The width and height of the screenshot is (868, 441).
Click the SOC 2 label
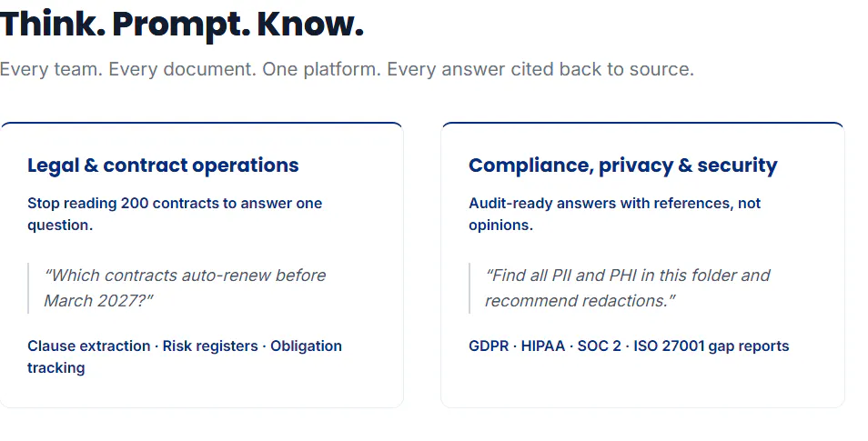point(599,346)
